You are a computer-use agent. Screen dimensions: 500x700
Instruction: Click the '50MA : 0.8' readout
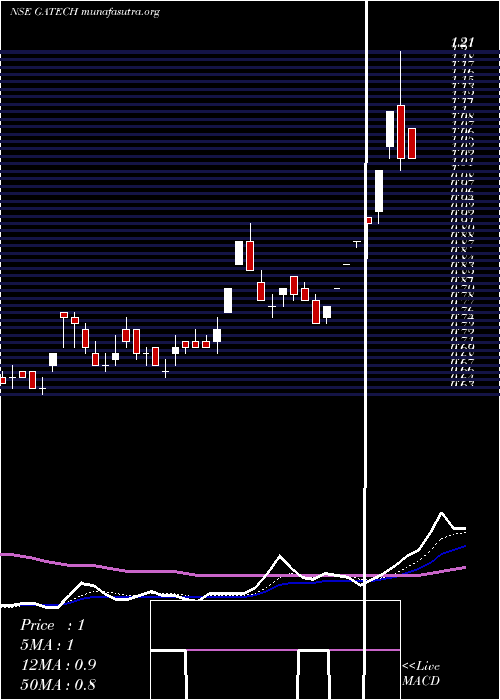(x=58, y=684)
